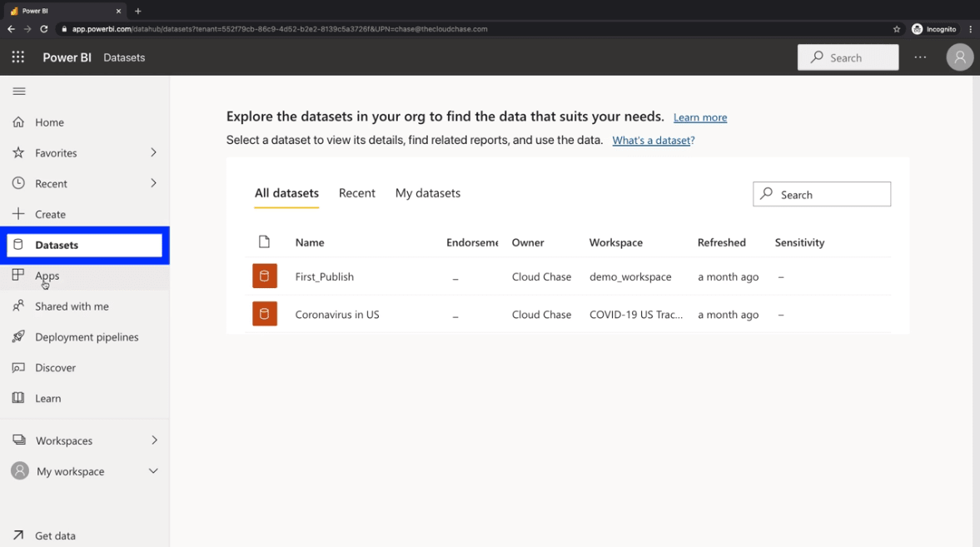
Task: Click the datasets list Search field
Action: point(821,195)
